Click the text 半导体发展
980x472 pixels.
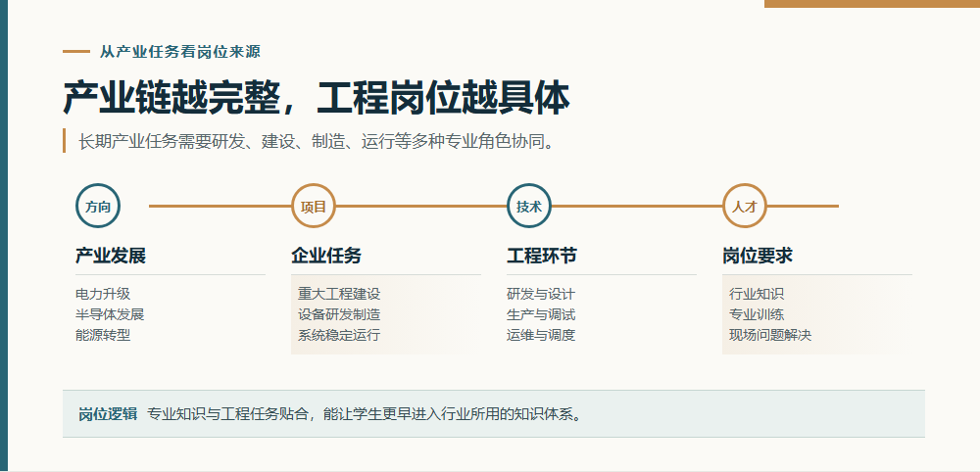point(110,314)
